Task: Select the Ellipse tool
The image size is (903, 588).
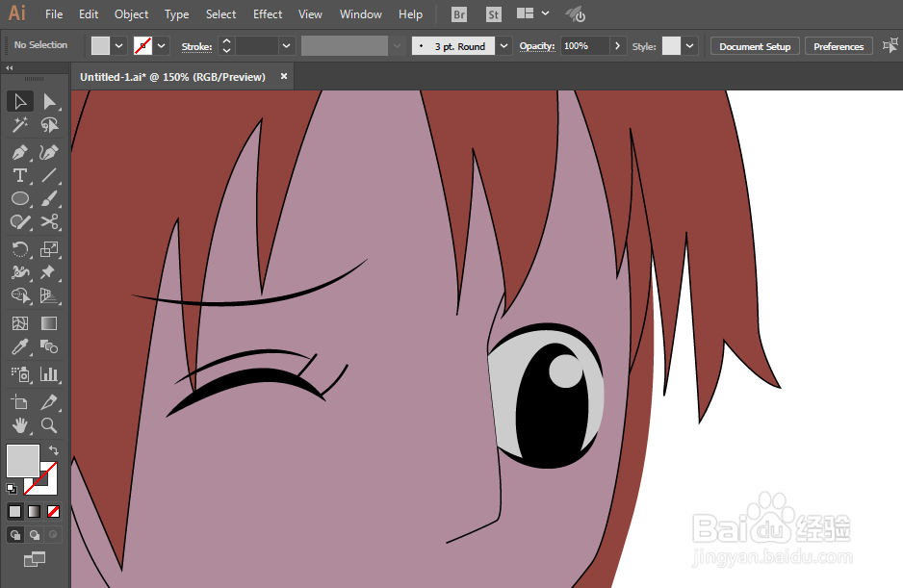Action: click(x=20, y=198)
